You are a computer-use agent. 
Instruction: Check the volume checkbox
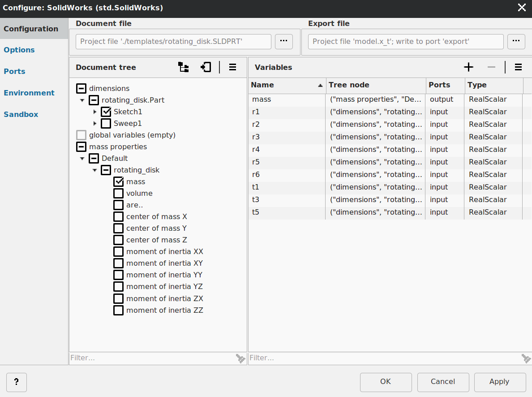pyautogui.click(x=118, y=193)
